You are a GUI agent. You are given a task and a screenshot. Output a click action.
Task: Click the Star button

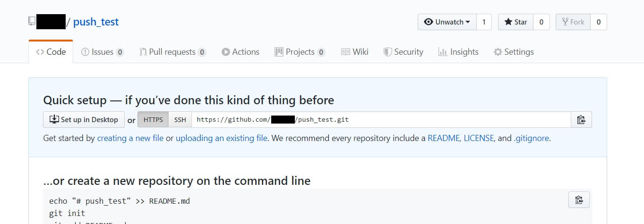516,22
